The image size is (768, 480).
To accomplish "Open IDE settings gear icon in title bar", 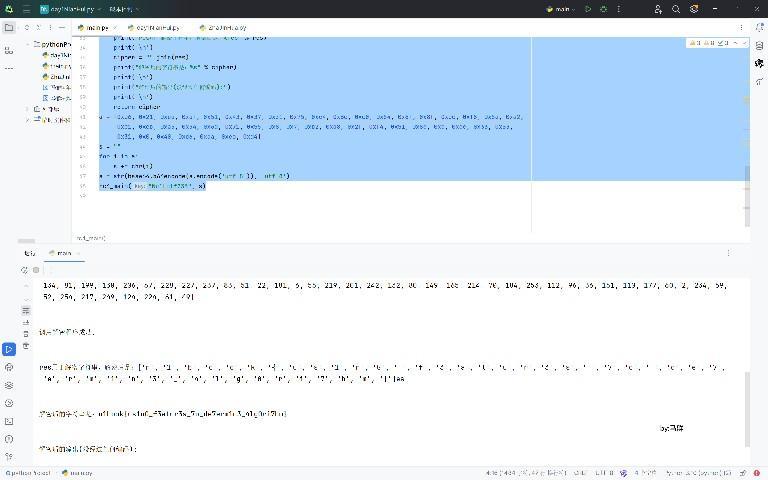I will click(x=694, y=9).
